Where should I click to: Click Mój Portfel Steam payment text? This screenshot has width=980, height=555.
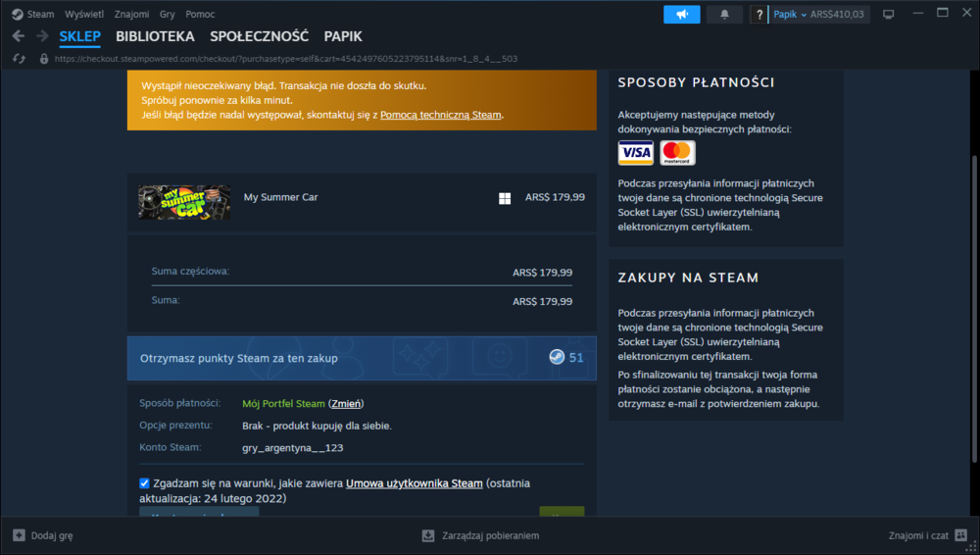(284, 404)
